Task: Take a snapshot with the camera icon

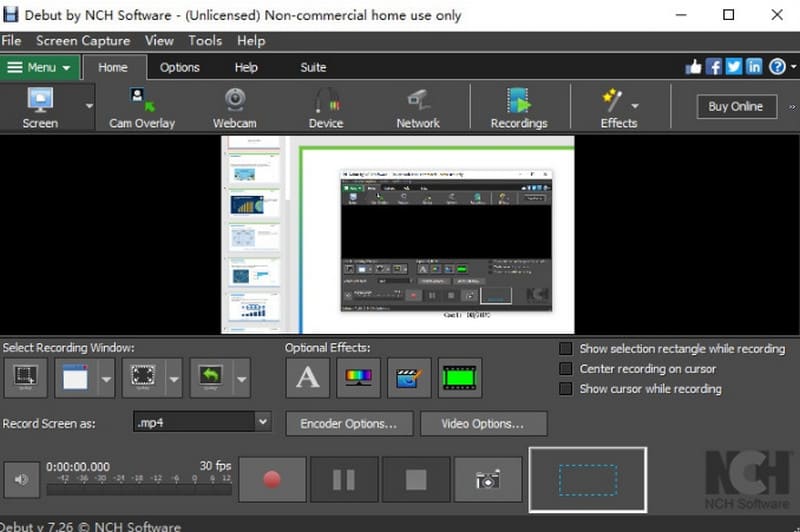Action: tap(488, 479)
